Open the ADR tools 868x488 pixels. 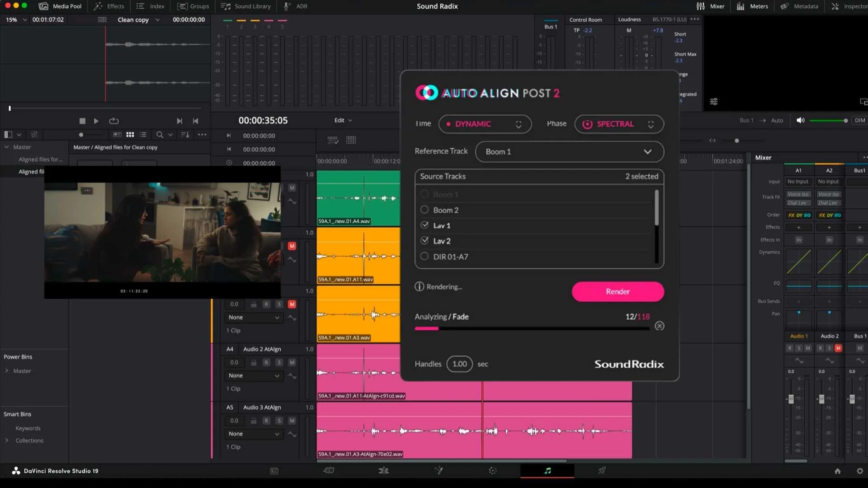tap(295, 6)
